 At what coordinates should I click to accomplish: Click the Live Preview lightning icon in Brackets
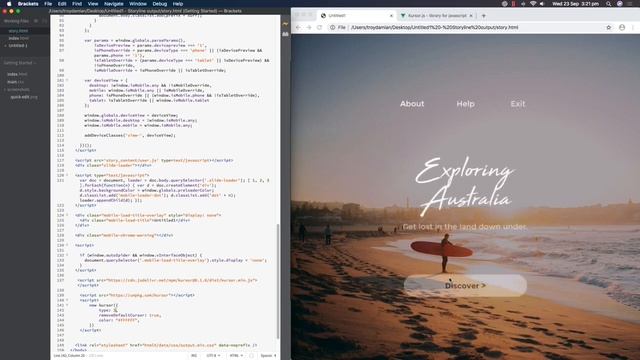coord(285,24)
